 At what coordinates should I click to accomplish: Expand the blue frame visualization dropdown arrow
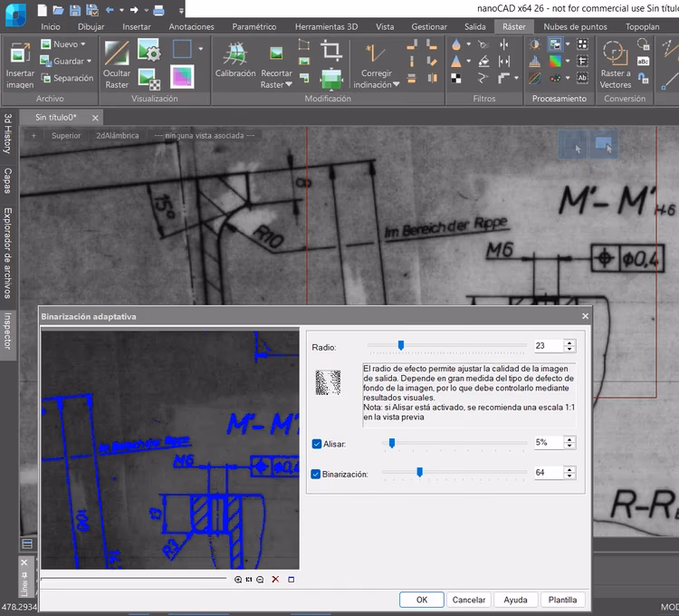coord(200,49)
